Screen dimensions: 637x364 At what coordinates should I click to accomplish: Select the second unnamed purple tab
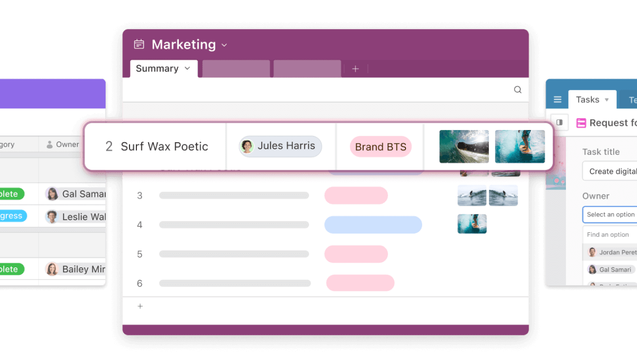307,68
